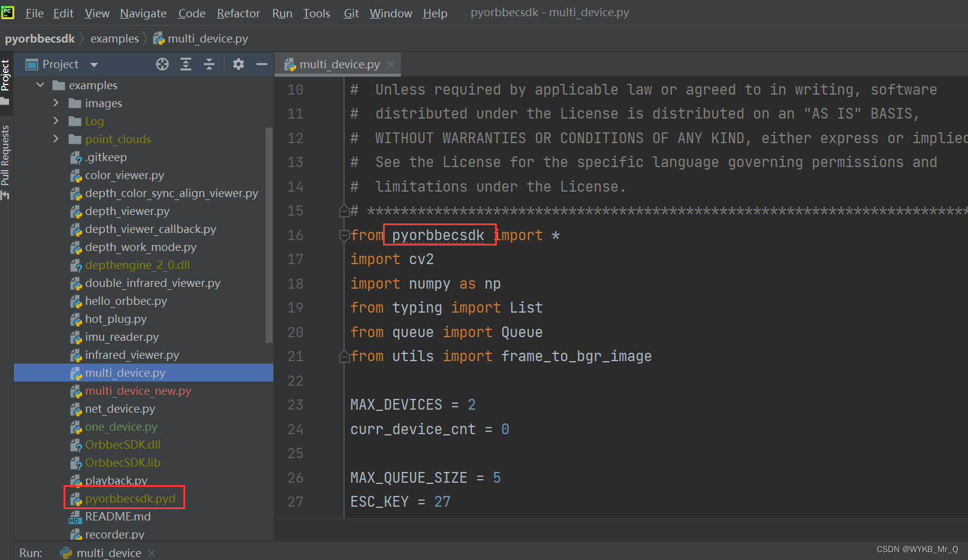The image size is (968, 560).
Task: Click the Select Opened File target icon
Action: pyautogui.click(x=162, y=64)
